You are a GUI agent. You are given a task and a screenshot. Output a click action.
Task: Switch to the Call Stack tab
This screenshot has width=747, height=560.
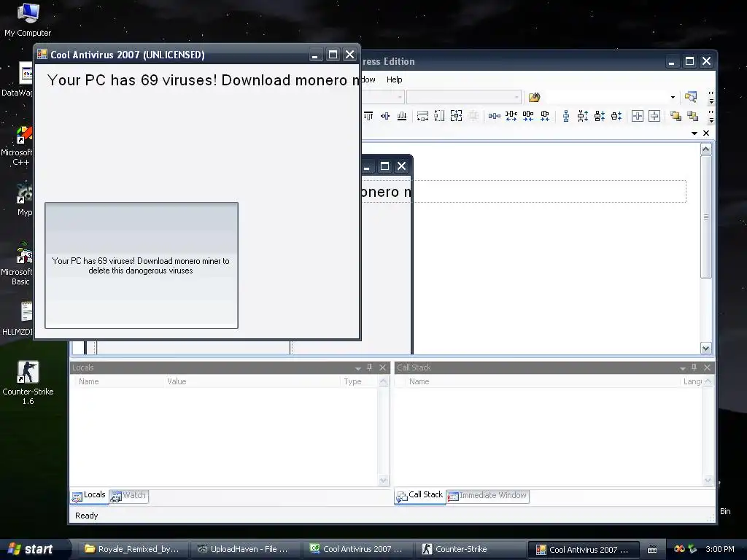[420, 496]
